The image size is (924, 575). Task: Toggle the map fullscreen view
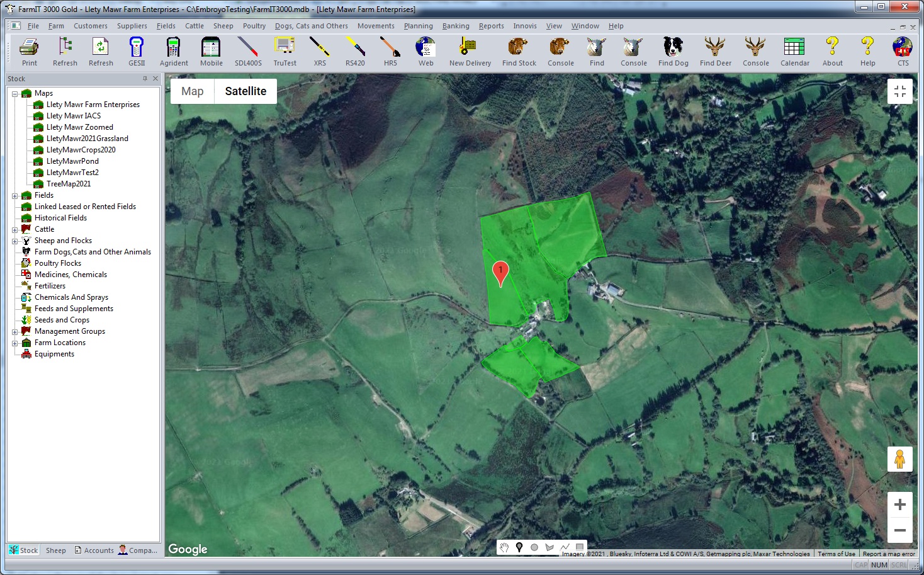tap(900, 91)
